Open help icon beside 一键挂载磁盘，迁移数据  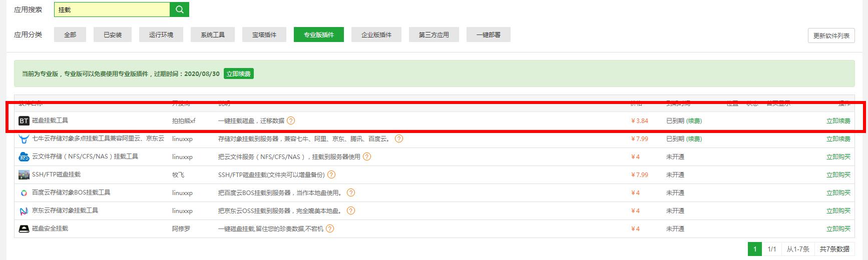click(291, 120)
